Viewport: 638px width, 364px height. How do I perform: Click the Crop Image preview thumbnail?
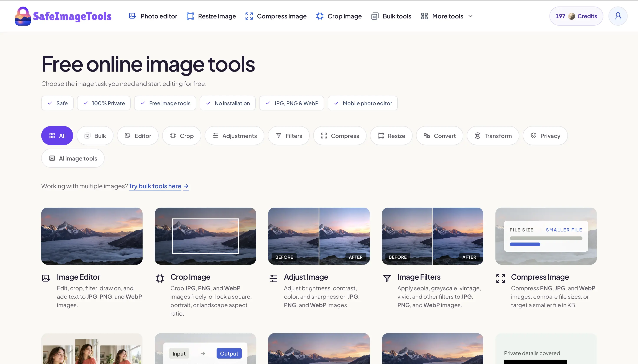[205, 236]
